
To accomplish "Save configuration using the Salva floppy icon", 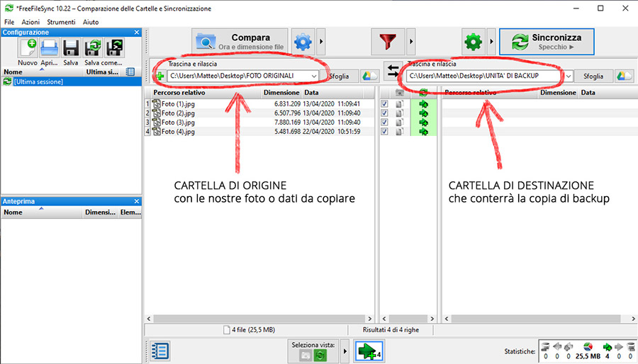I will point(71,48).
